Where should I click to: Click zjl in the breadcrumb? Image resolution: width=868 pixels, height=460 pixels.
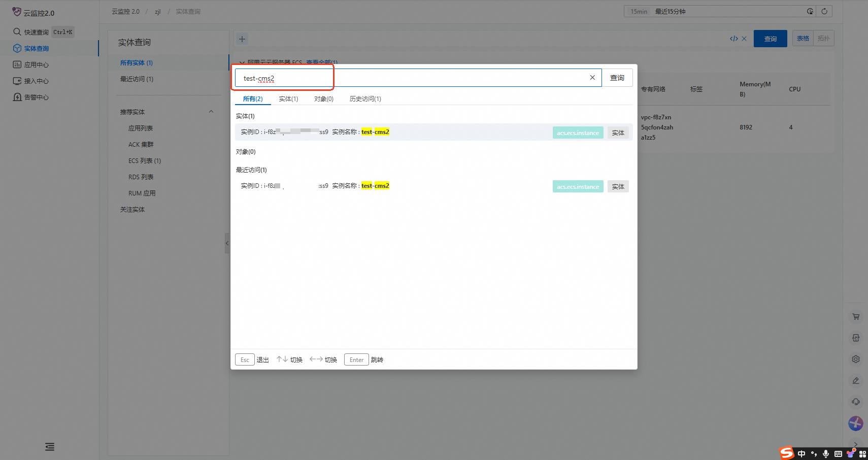coord(158,12)
